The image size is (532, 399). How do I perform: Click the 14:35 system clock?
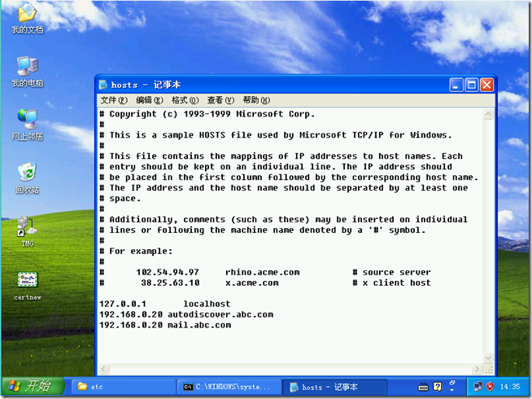[x=509, y=387]
